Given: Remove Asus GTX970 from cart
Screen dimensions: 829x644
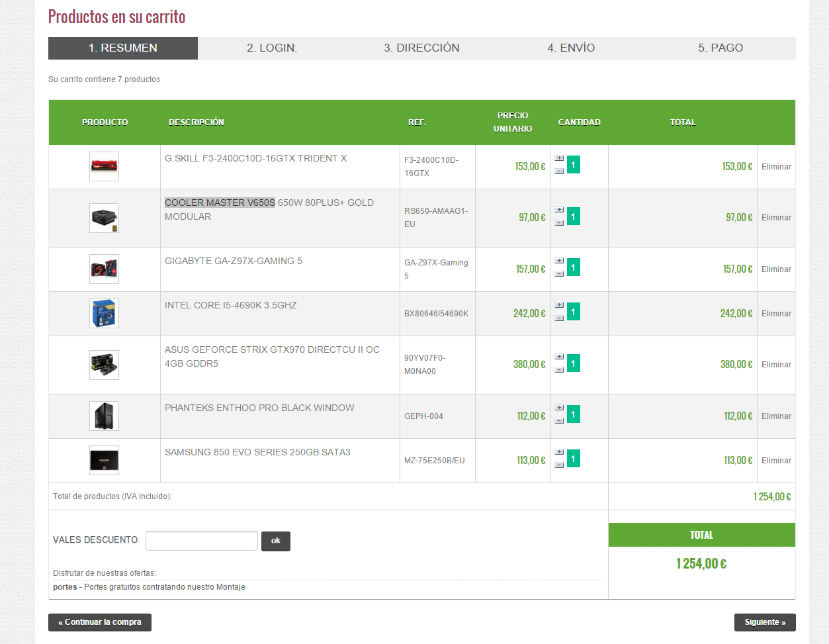Looking at the screenshot, I should 776,365.
